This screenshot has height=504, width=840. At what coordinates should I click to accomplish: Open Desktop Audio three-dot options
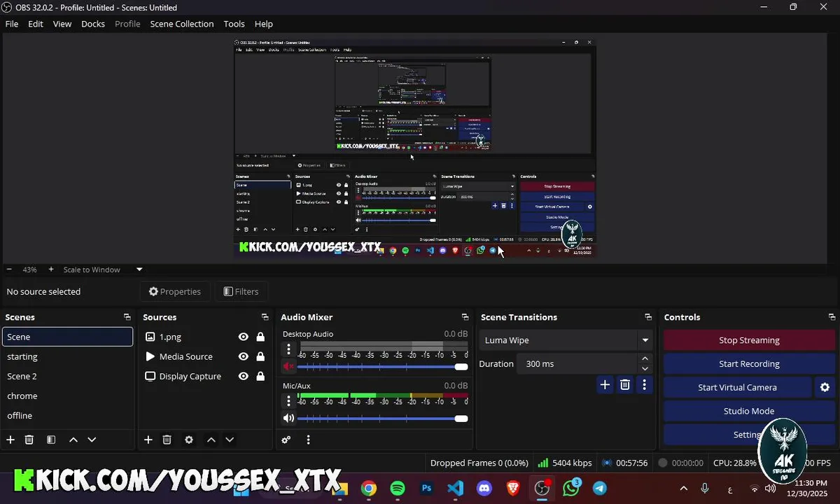(x=288, y=349)
